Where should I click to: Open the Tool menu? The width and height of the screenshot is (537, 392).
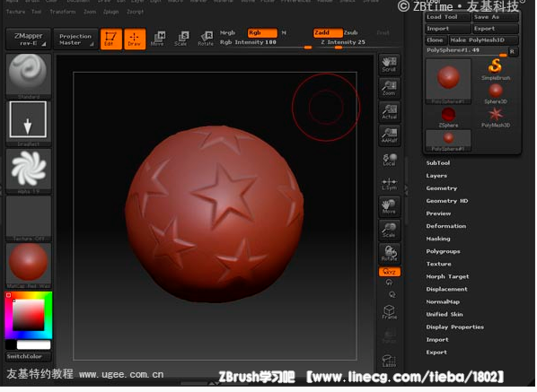pyautogui.click(x=36, y=12)
